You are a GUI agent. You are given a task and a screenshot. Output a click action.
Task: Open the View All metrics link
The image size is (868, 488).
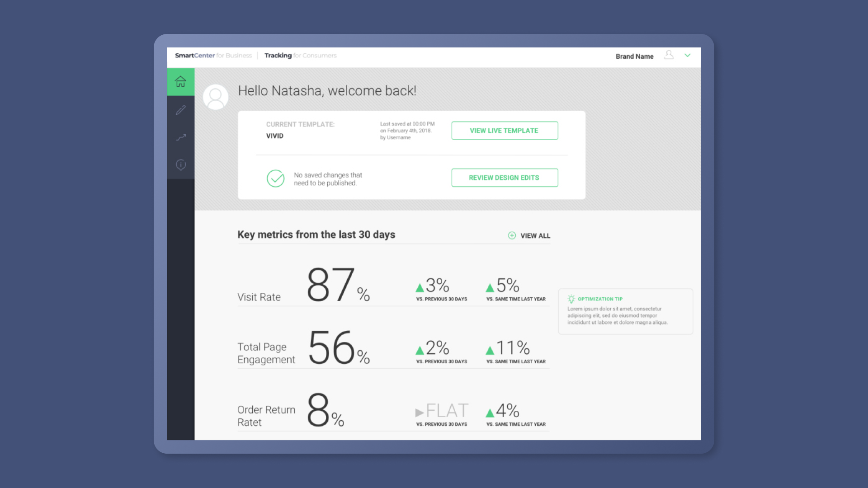click(535, 235)
